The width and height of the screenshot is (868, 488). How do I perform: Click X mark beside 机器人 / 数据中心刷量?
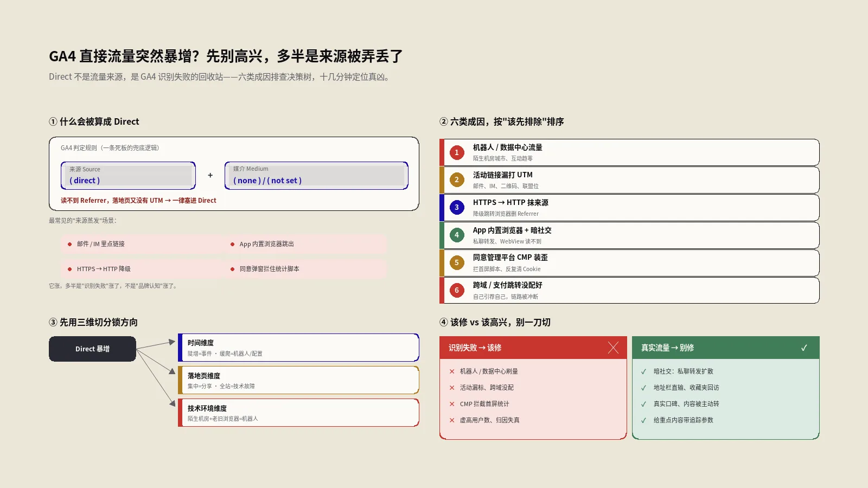click(452, 371)
